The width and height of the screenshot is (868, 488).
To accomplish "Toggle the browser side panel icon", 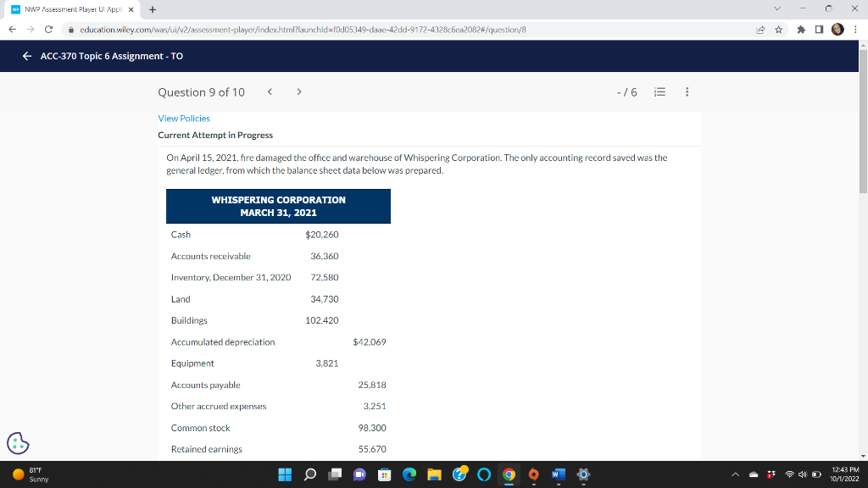I will click(x=820, y=30).
